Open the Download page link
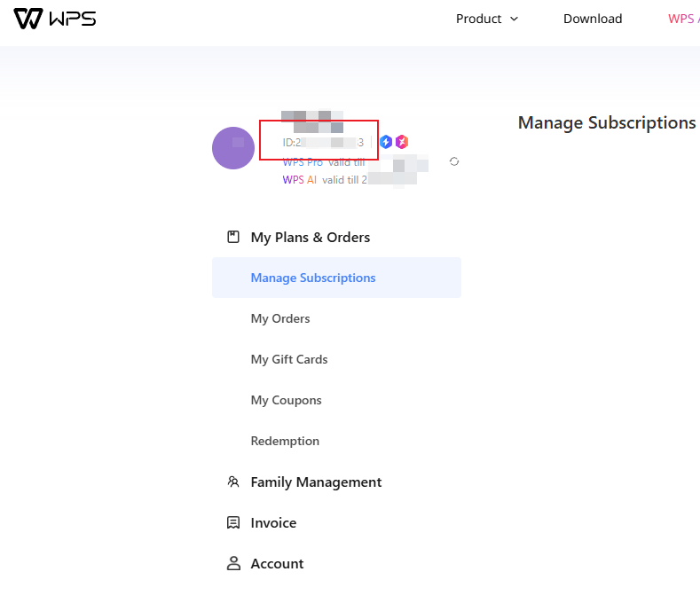Viewport: 700px width, 611px height. (x=593, y=19)
